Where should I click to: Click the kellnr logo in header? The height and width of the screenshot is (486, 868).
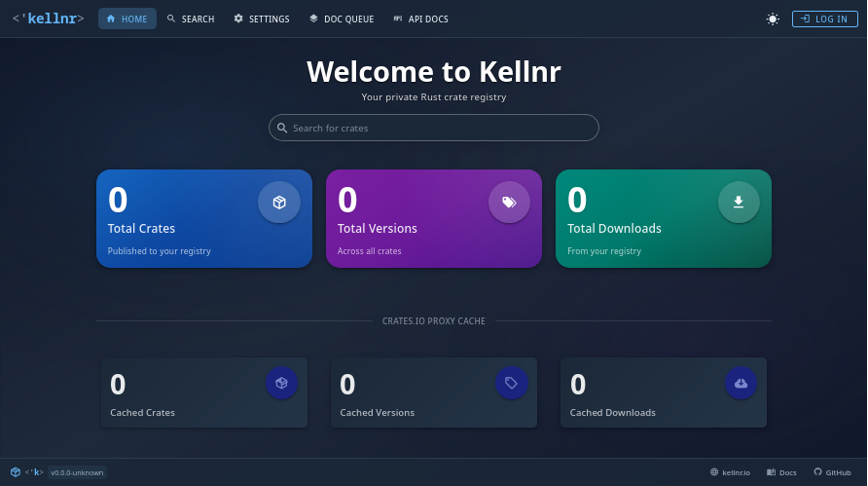[48, 19]
